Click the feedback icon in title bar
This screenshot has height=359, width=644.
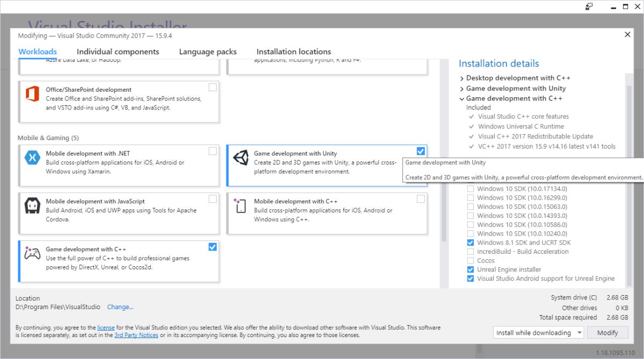[589, 6]
